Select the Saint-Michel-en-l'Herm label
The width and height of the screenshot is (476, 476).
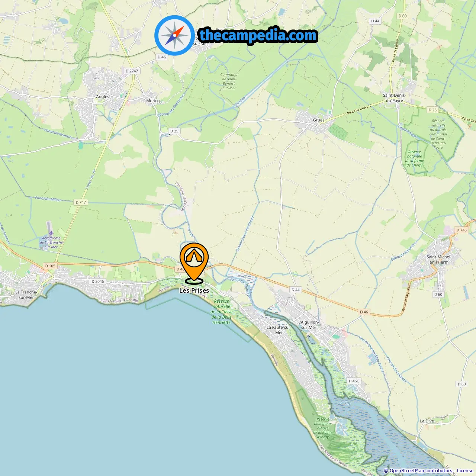439,259
